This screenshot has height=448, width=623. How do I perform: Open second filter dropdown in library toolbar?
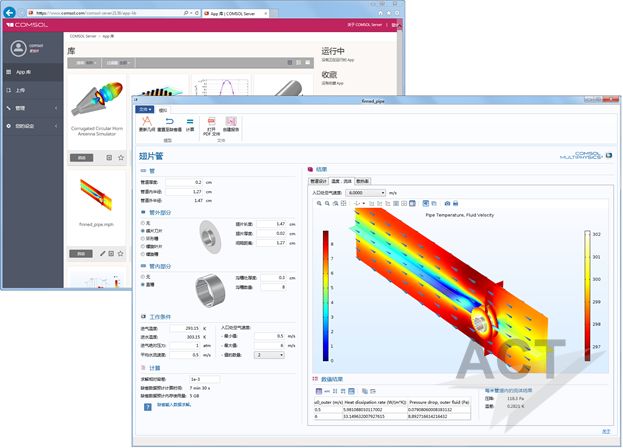(118, 63)
